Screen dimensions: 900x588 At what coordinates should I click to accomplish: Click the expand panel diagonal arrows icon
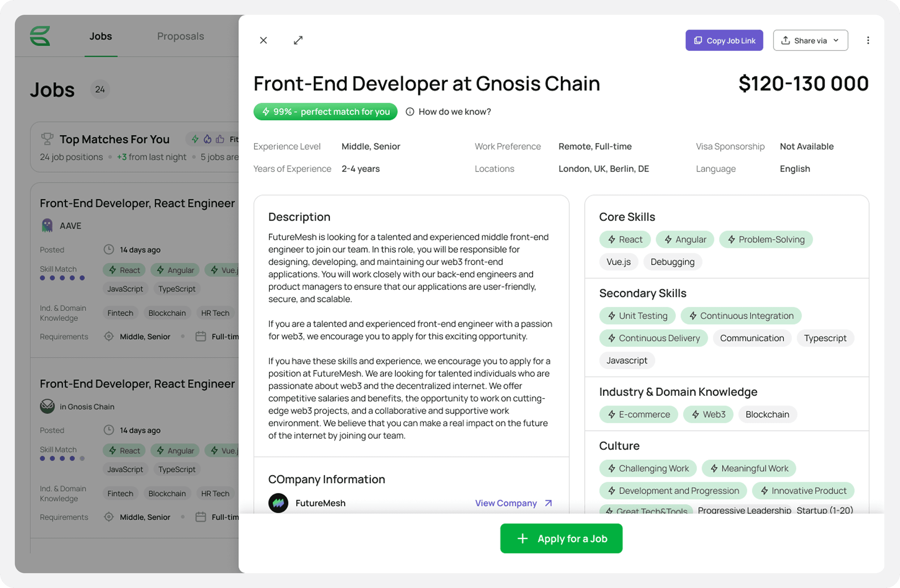pos(298,40)
